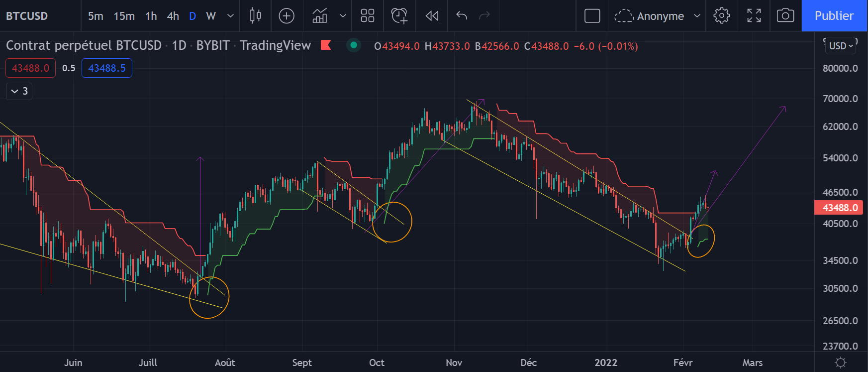The image size is (868, 372).
Task: Select the weekly W timeframe
Action: 211,16
